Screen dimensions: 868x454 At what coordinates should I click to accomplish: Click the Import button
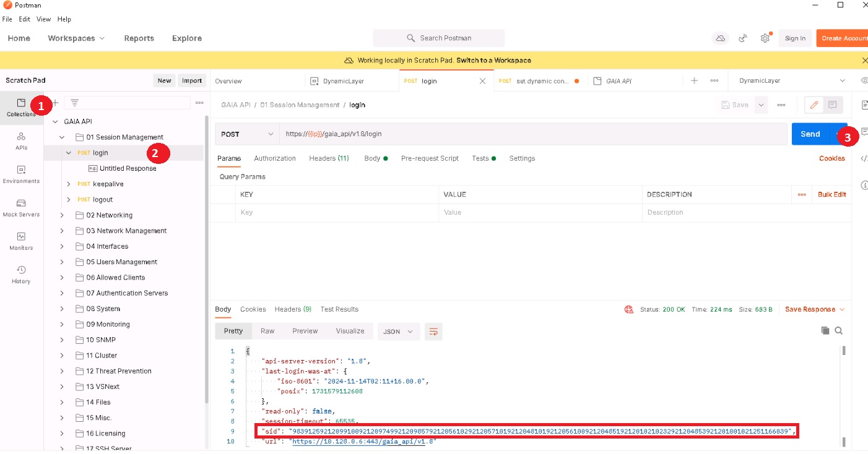(x=192, y=80)
